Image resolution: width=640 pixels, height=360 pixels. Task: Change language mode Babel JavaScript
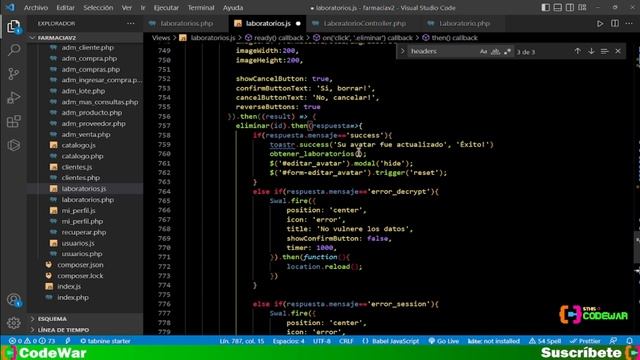391,341
